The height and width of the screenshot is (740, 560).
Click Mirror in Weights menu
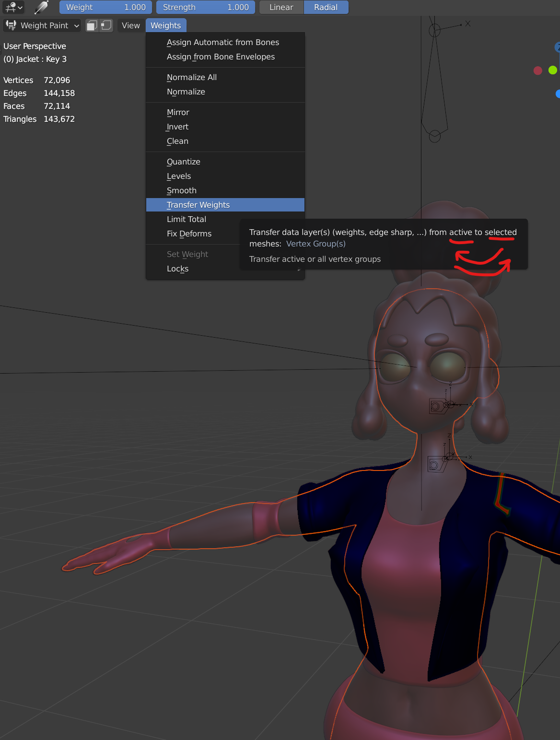point(225,112)
